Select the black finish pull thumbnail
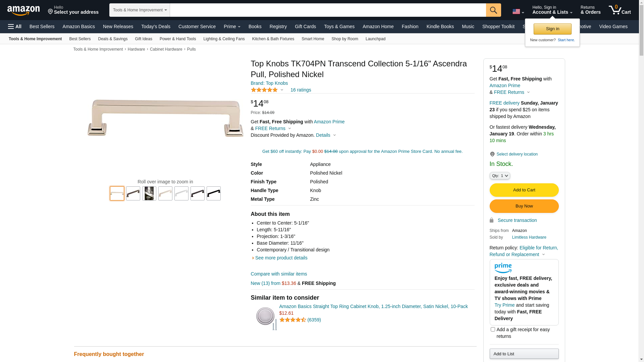644x362 pixels. coord(214,193)
